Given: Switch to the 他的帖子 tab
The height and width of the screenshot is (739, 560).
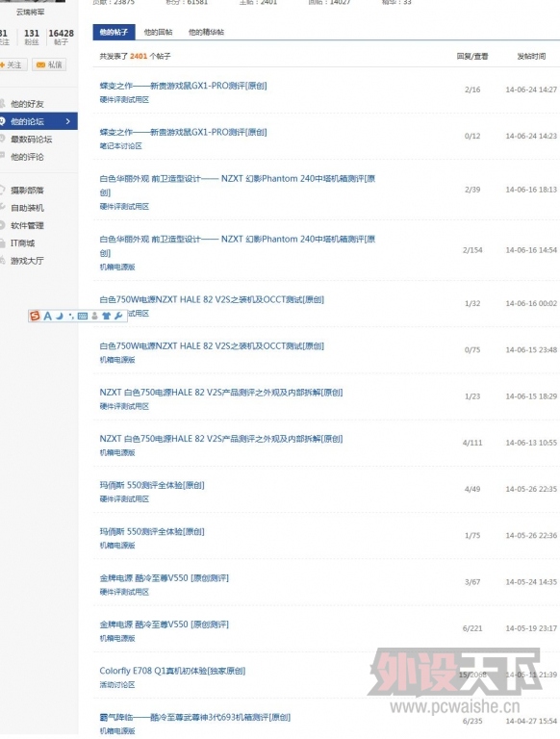Looking at the screenshot, I should tap(114, 32).
